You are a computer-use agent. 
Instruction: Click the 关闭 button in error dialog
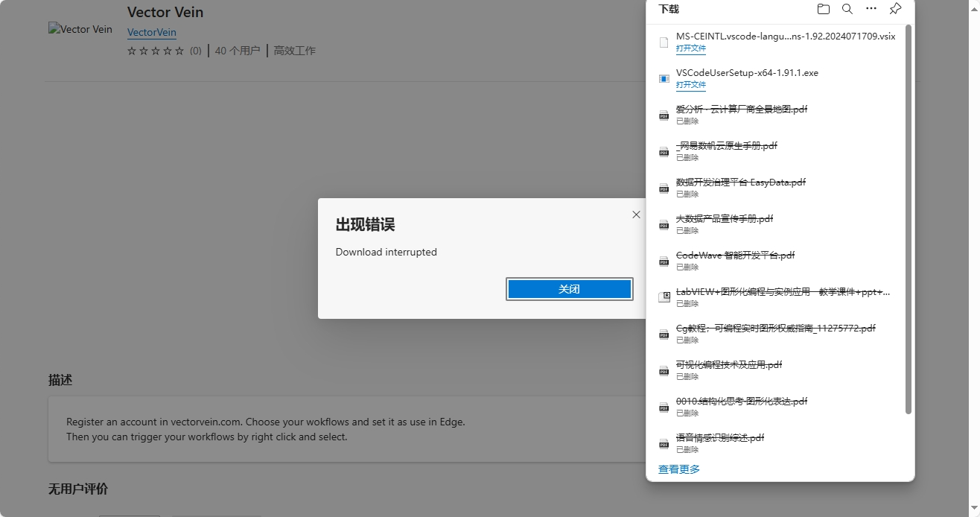[x=570, y=289]
